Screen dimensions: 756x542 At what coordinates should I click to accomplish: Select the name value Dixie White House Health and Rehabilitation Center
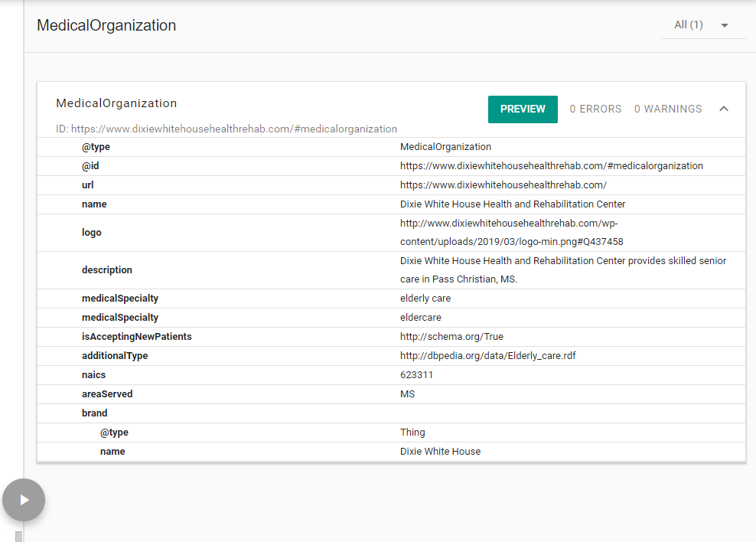pyautogui.click(x=513, y=204)
